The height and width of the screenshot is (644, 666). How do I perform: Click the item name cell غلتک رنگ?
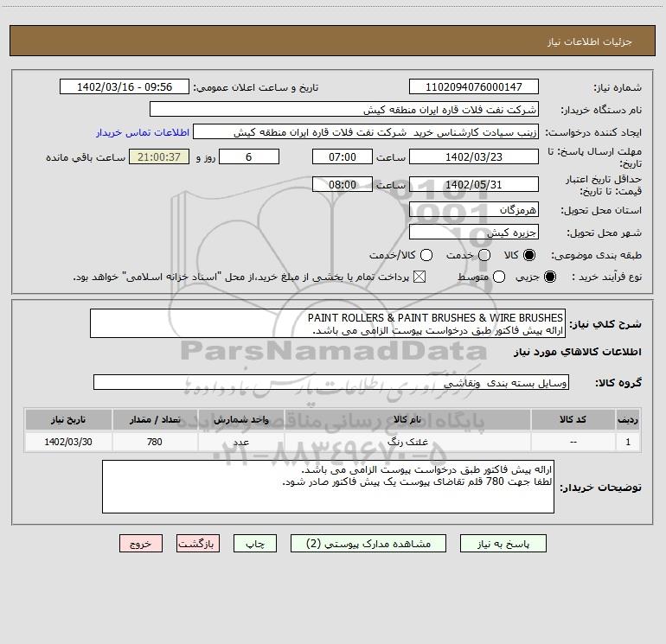(x=407, y=442)
